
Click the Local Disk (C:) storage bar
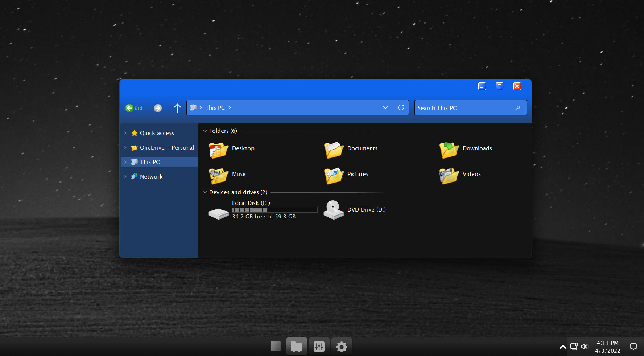point(274,210)
